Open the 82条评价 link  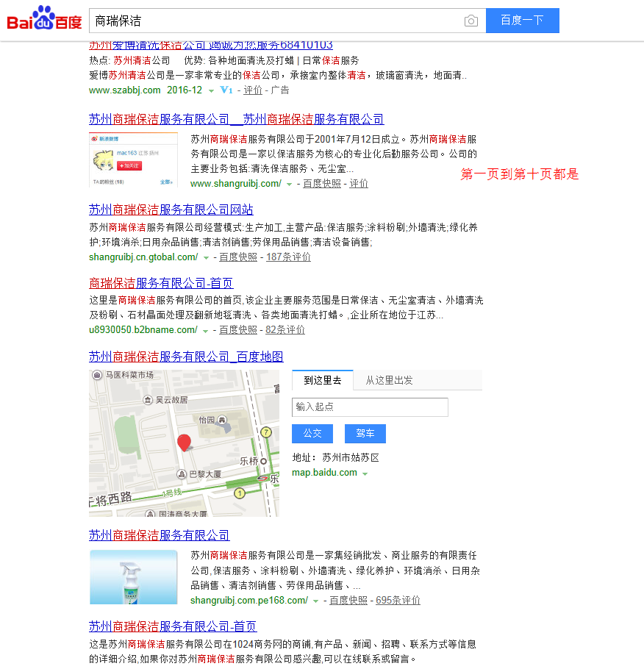click(x=285, y=330)
